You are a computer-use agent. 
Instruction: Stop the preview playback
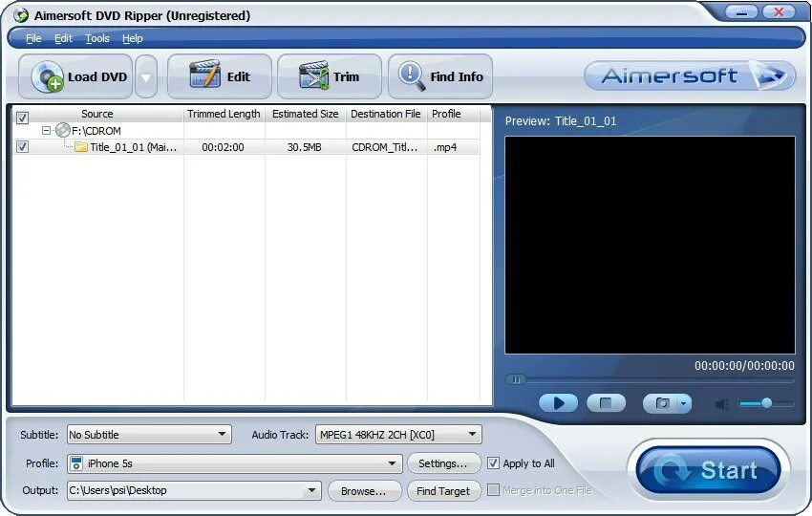[606, 403]
